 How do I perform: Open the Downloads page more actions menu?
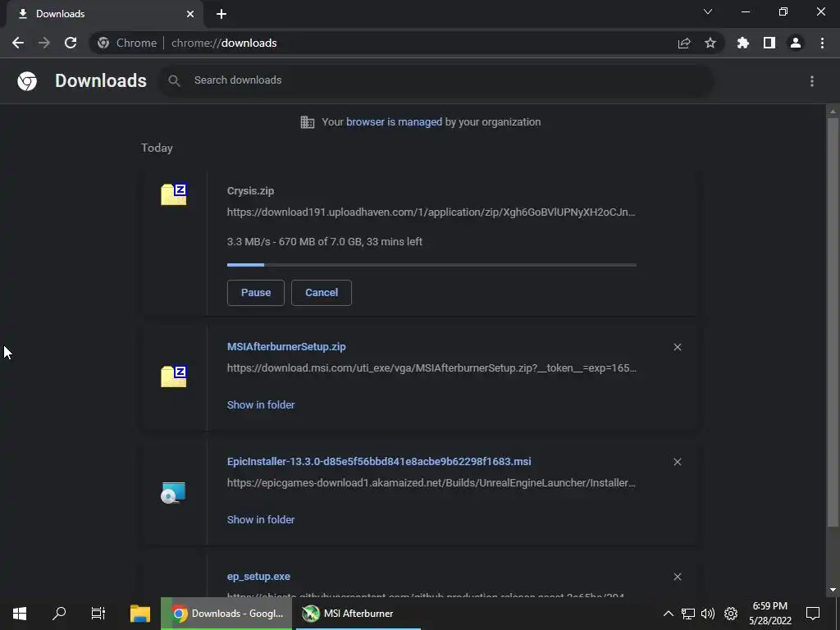[x=812, y=81]
